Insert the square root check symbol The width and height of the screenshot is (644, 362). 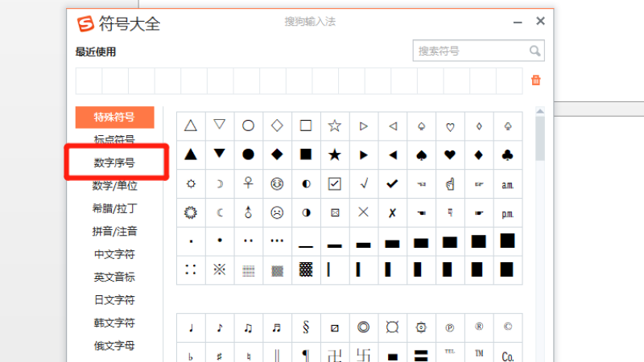point(364,184)
